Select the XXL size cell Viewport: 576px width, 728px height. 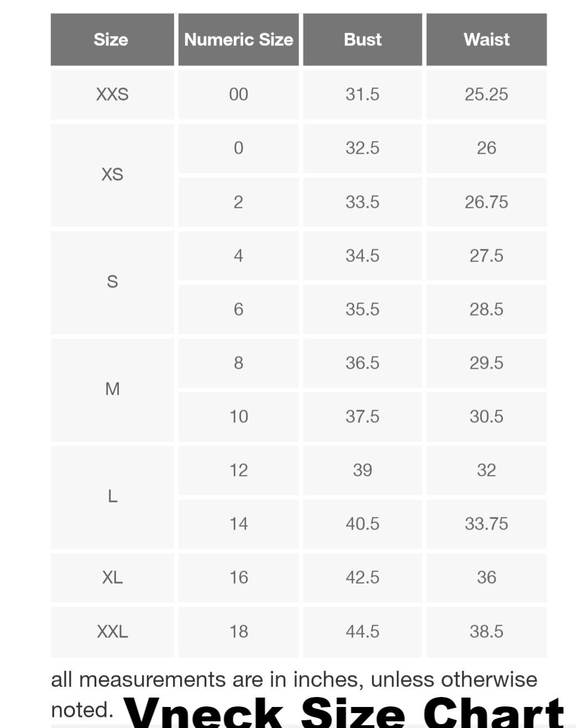[112, 631]
